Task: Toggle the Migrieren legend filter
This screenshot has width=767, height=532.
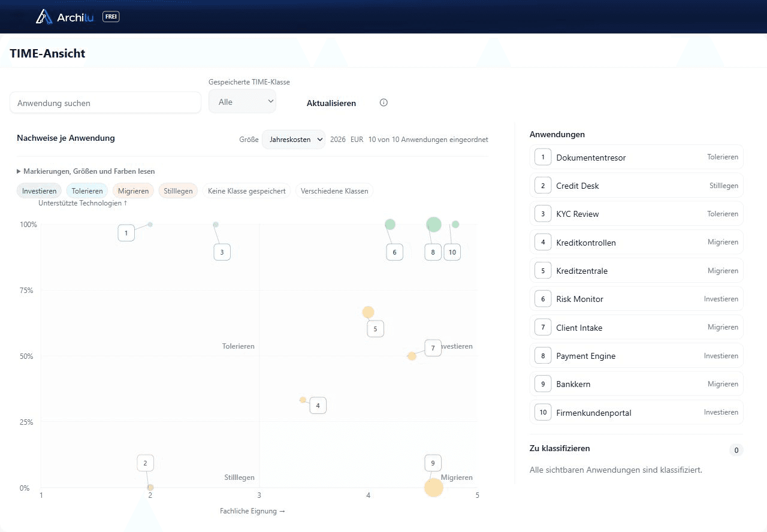Action: point(133,191)
